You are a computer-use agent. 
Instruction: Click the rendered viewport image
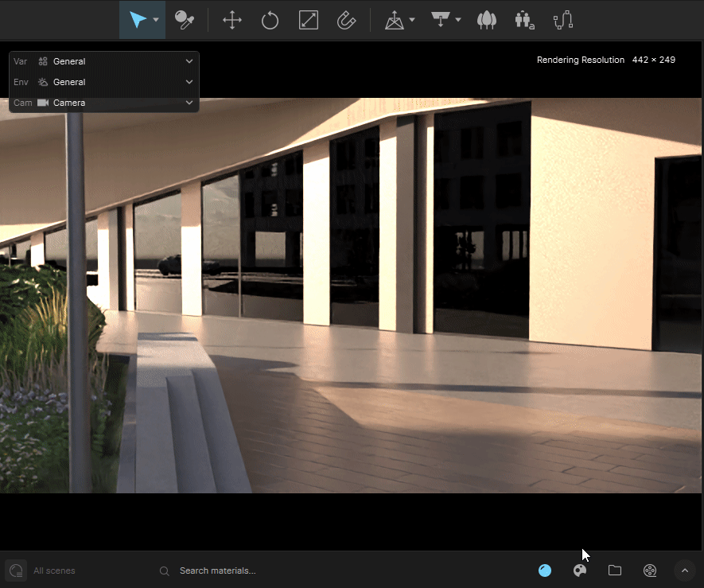(350, 295)
